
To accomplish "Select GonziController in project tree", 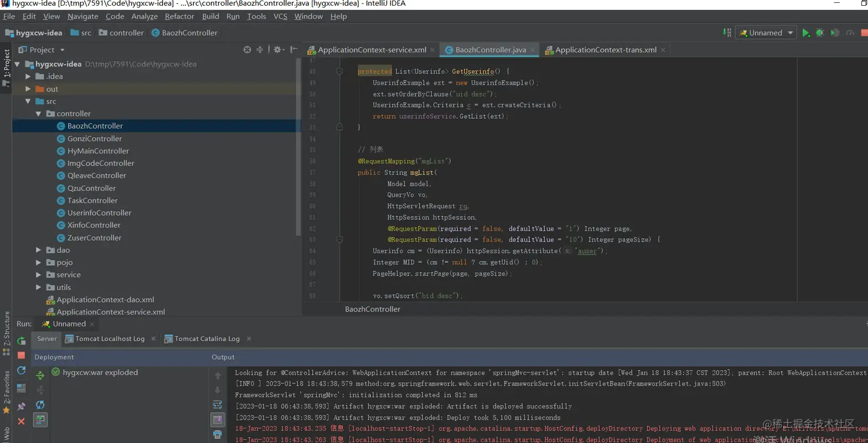I will pyautogui.click(x=95, y=138).
